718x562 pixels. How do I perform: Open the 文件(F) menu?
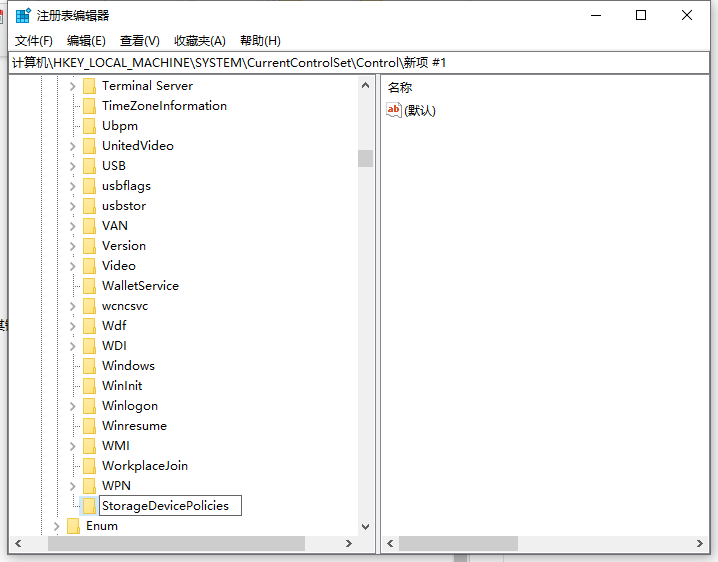[34, 40]
